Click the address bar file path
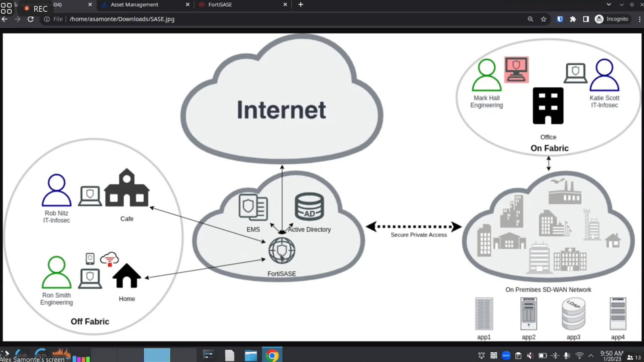This screenshot has width=644, height=362. click(x=122, y=19)
